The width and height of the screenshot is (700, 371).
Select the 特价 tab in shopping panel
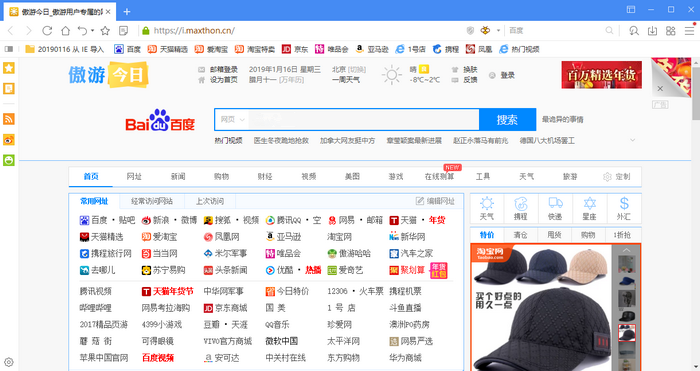[x=487, y=235]
